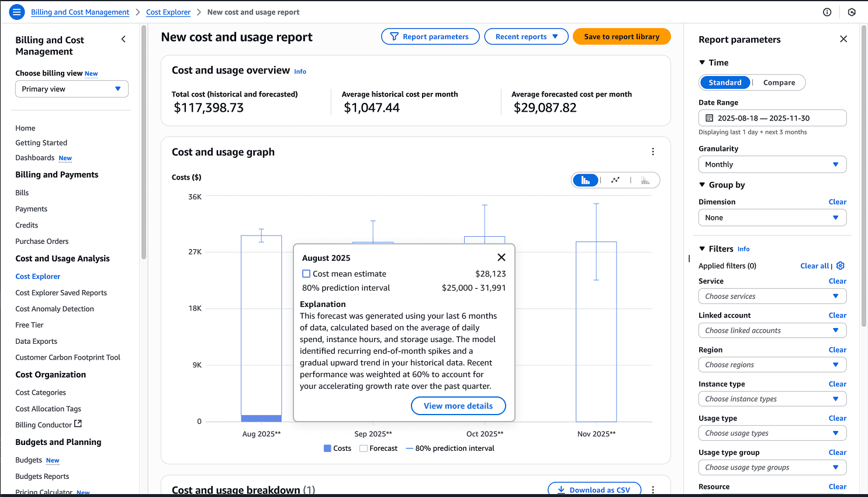Open Cost and usage breakdown options menu
This screenshot has height=497, width=868.
[x=653, y=490]
